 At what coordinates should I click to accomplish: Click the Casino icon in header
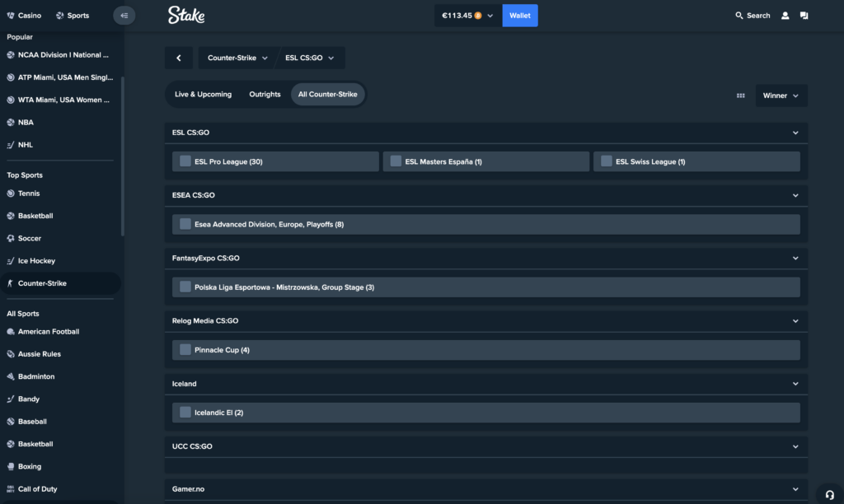click(10, 16)
